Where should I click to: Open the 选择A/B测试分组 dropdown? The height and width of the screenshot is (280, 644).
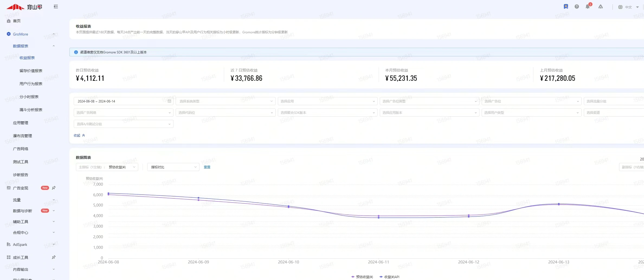(124, 124)
